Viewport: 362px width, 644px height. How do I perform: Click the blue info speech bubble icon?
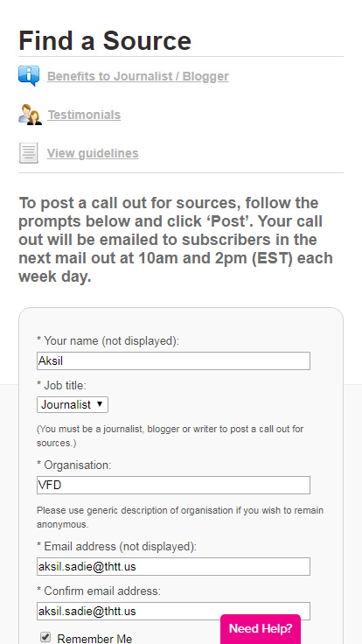coord(29,75)
